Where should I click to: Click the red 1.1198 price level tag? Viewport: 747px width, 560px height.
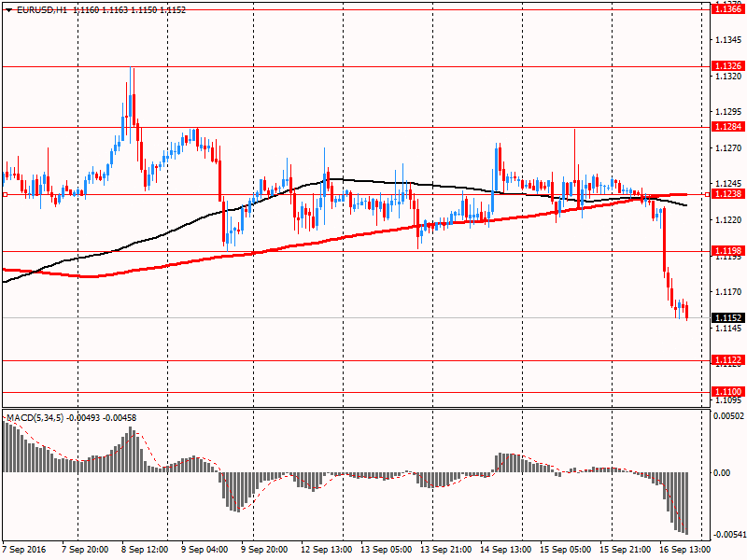[x=726, y=251]
